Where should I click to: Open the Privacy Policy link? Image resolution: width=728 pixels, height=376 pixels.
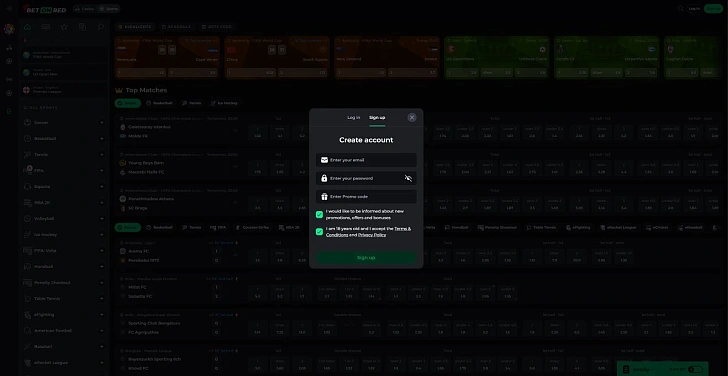(372, 235)
